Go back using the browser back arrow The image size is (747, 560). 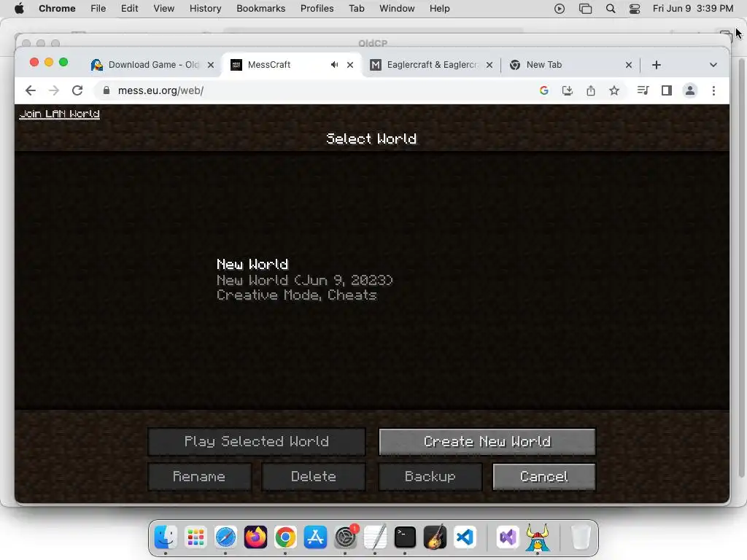pyautogui.click(x=31, y=90)
